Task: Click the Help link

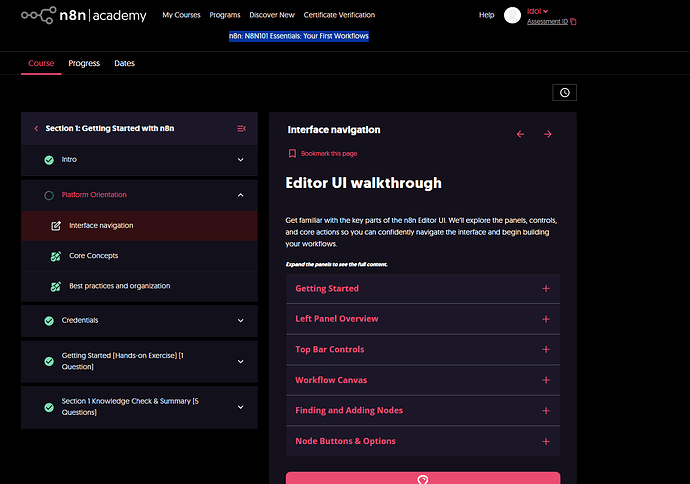Action: (x=487, y=15)
